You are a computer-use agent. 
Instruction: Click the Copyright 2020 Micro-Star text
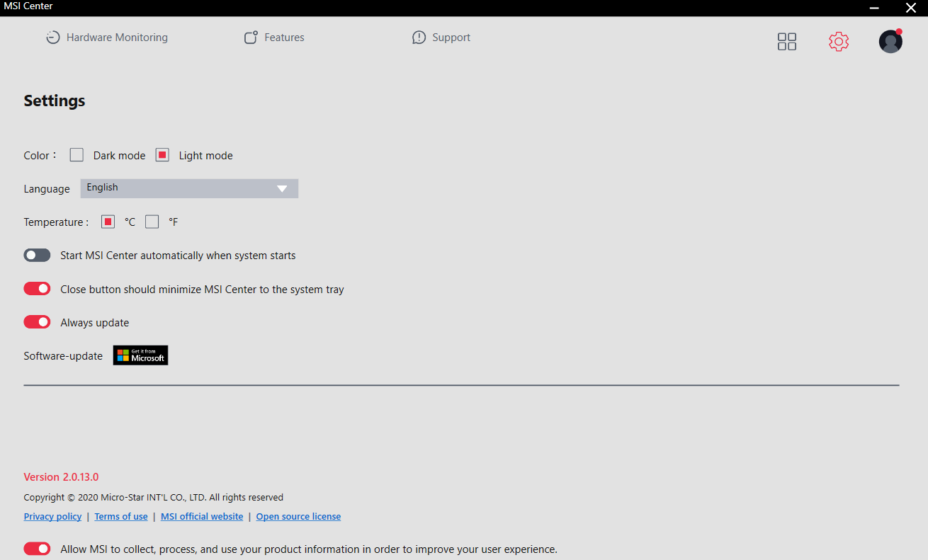click(154, 498)
